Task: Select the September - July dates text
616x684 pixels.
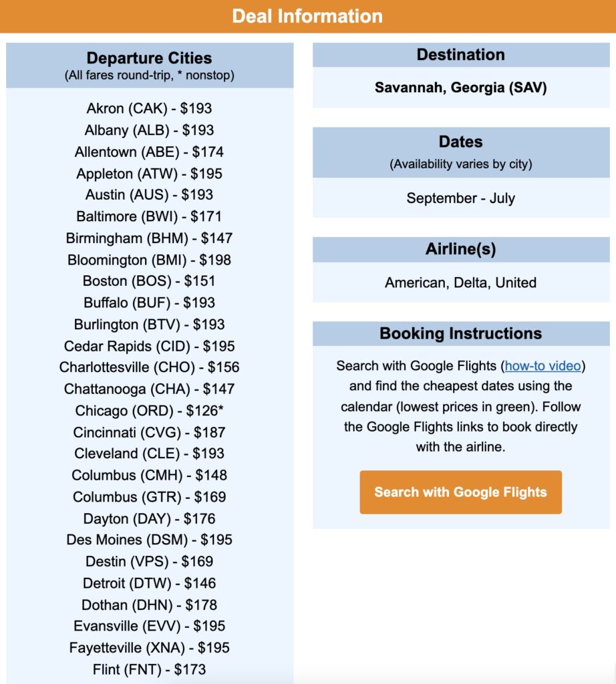Action: [x=461, y=198]
